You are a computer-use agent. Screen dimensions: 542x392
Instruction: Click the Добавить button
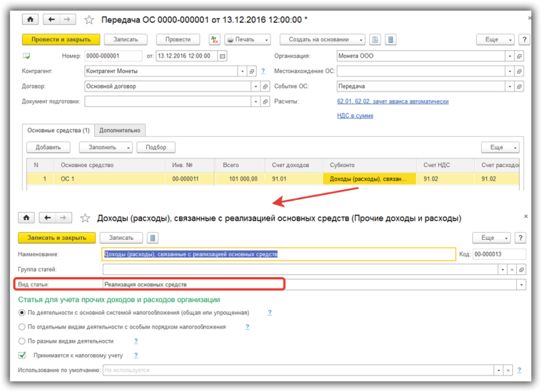(x=48, y=147)
